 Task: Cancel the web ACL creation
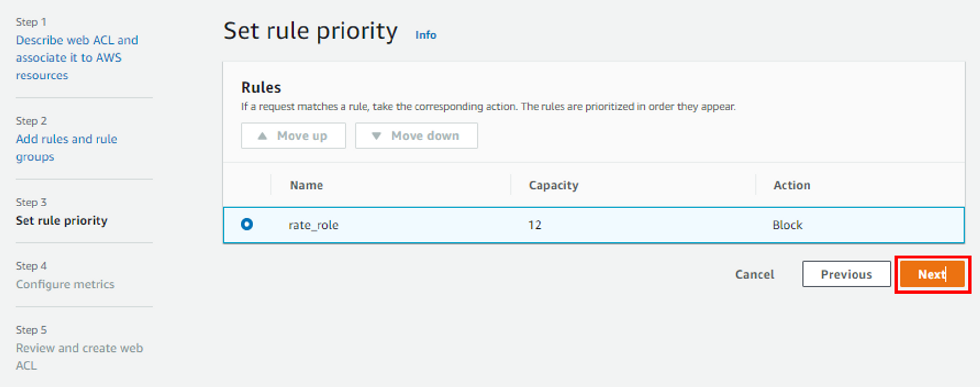coord(754,274)
